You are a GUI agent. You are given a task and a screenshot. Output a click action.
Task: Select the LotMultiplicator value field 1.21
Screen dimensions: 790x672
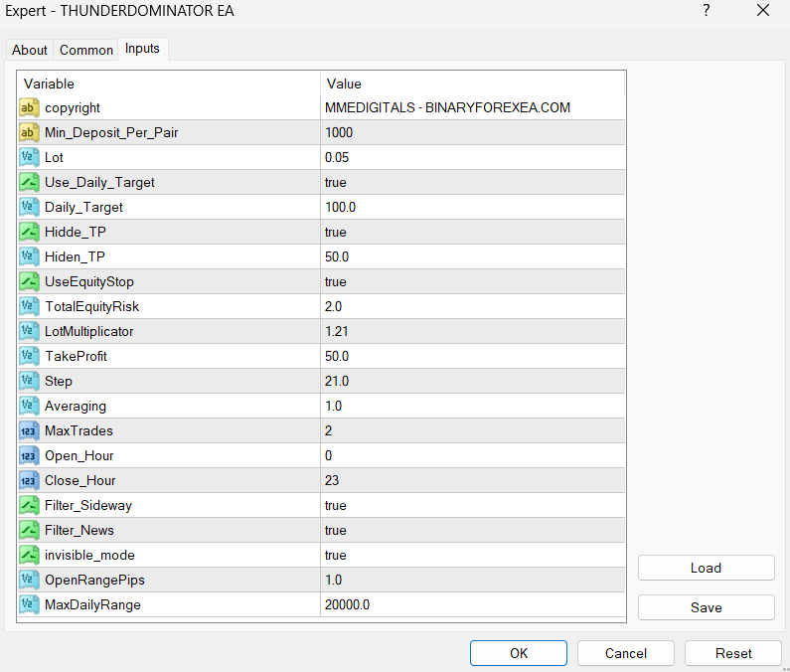pos(472,331)
